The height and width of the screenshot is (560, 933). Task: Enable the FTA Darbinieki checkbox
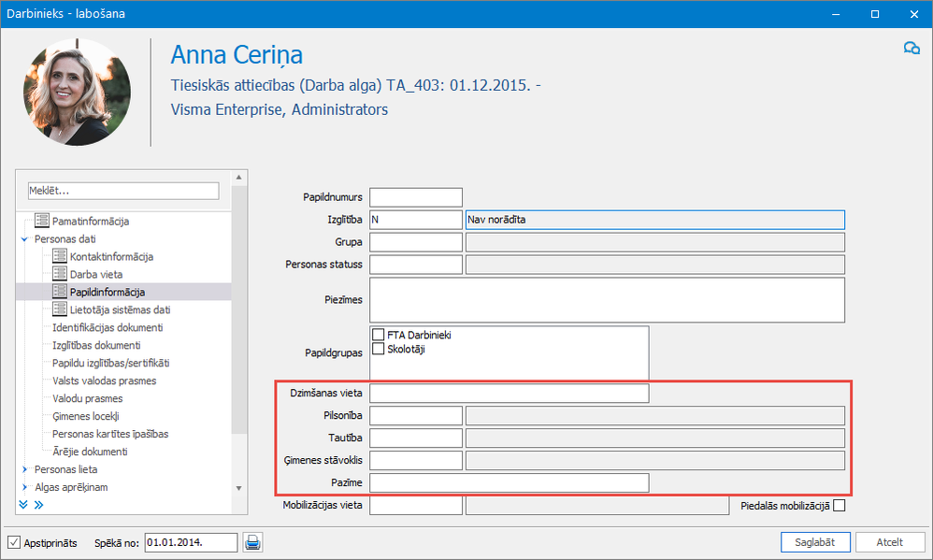click(x=379, y=335)
